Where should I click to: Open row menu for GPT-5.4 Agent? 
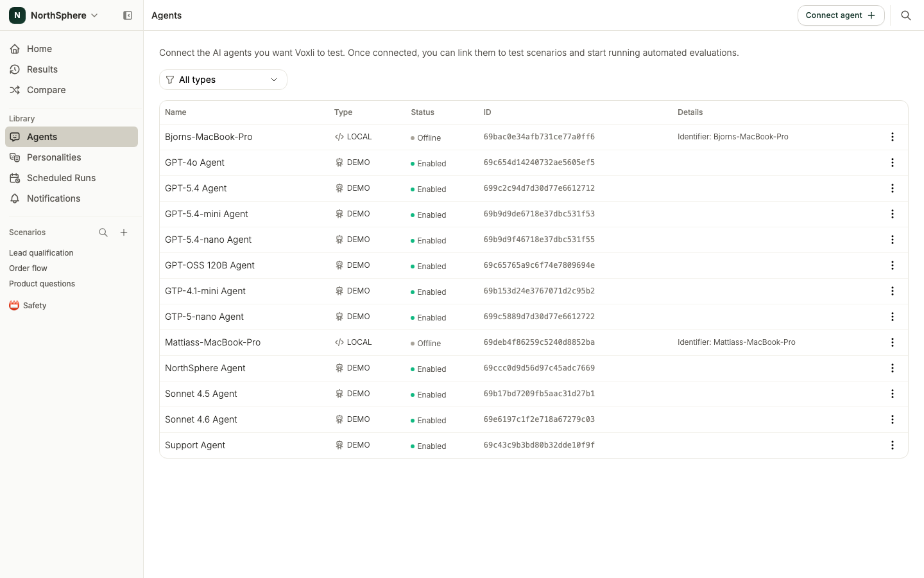tap(892, 188)
